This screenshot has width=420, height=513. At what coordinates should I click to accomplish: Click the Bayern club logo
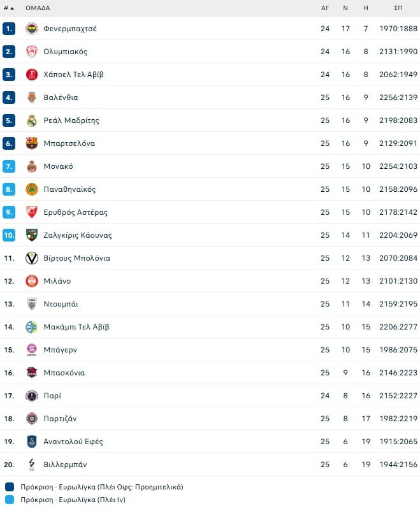point(32,350)
